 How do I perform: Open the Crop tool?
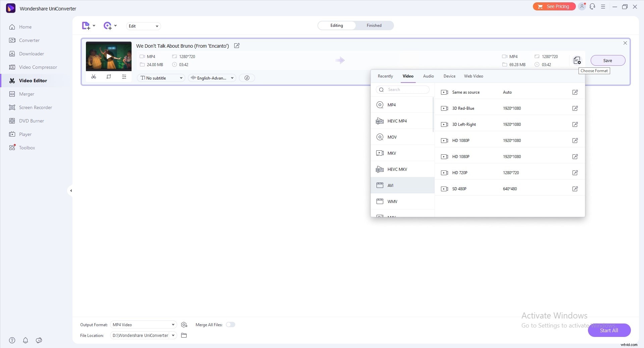[x=109, y=77]
